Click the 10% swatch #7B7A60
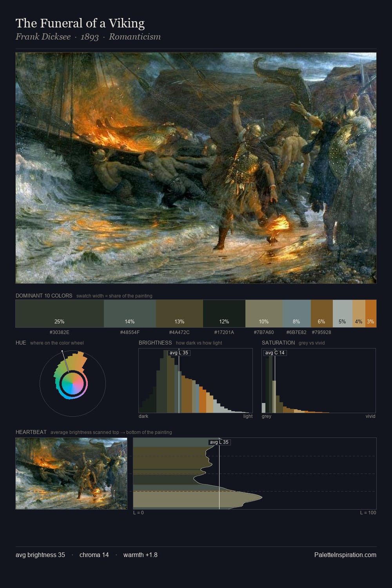 point(264,314)
